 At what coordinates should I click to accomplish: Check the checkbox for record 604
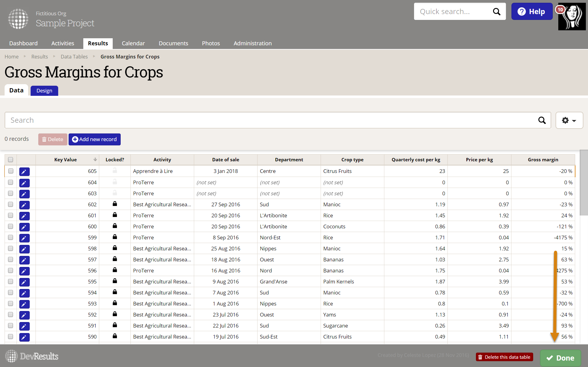point(11,182)
